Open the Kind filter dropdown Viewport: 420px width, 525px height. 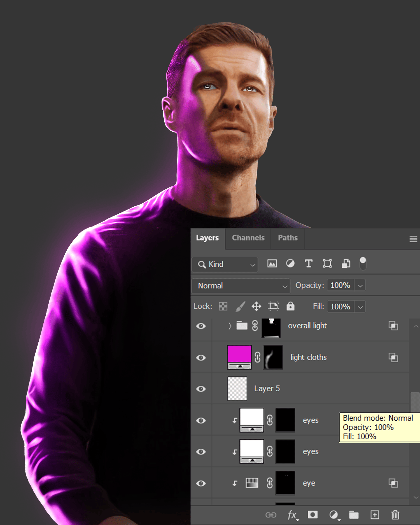pyautogui.click(x=225, y=264)
